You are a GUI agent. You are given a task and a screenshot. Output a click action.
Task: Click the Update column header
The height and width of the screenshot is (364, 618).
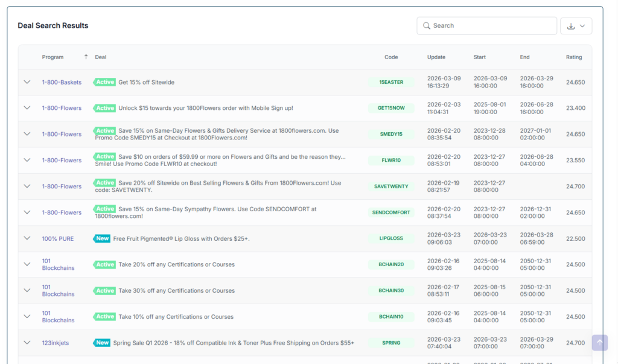pyautogui.click(x=436, y=57)
